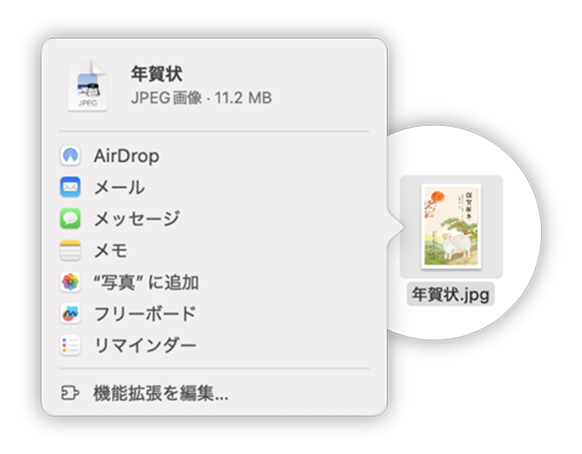
Task: Click the Freeform app icon
Action: click(x=70, y=314)
